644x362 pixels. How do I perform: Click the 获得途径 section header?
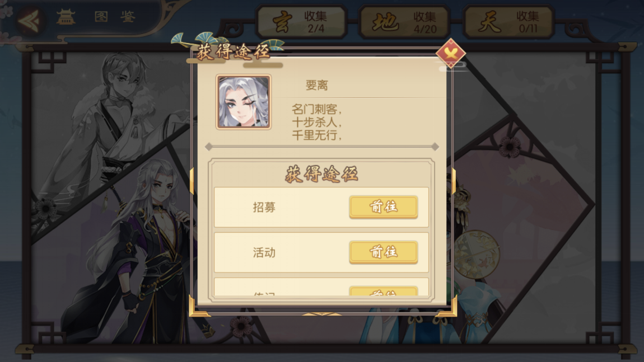(x=321, y=174)
